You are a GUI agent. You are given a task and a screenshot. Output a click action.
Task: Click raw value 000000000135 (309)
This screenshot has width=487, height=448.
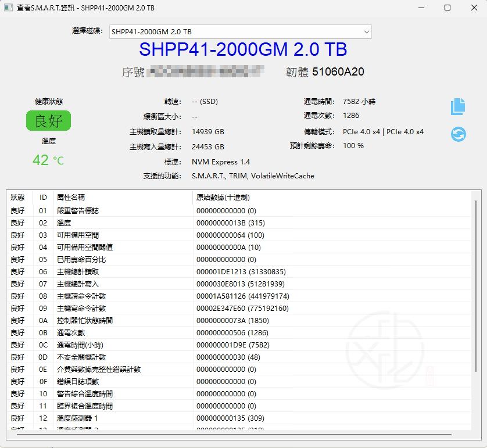tap(230, 418)
